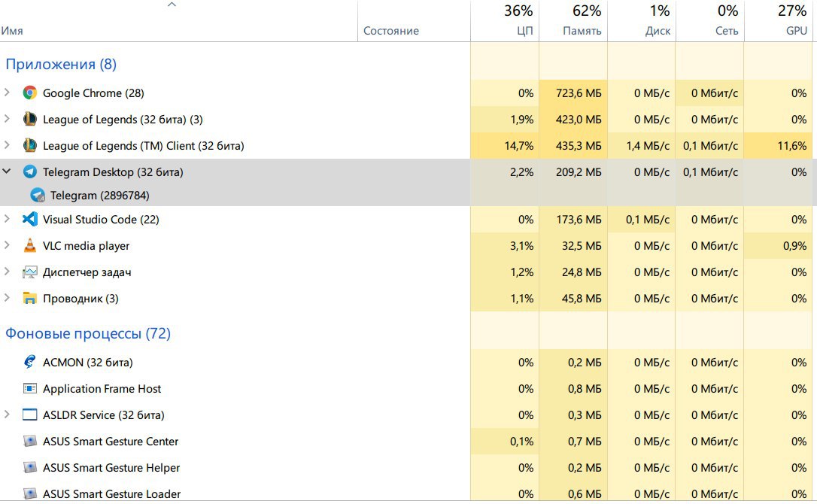The height and width of the screenshot is (504, 817).
Task: Select the Application Frame Host name
Action: click(x=102, y=389)
